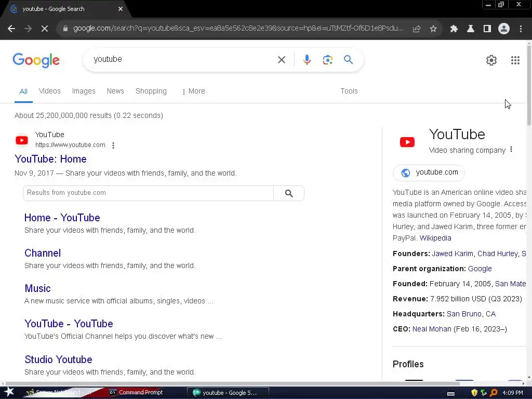Open Server Not Found taskbar window
The image size is (532, 399).
tap(61, 393)
